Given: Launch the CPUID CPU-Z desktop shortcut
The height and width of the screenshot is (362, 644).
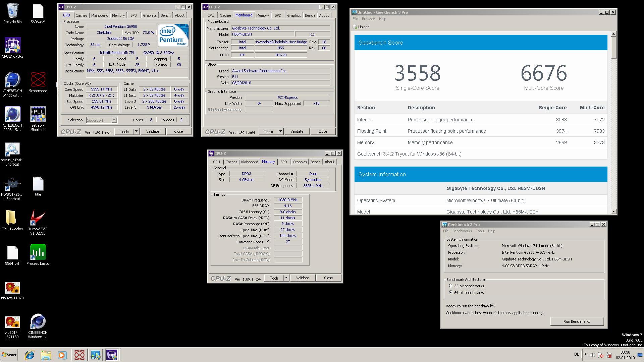Looking at the screenshot, I should point(12,48).
